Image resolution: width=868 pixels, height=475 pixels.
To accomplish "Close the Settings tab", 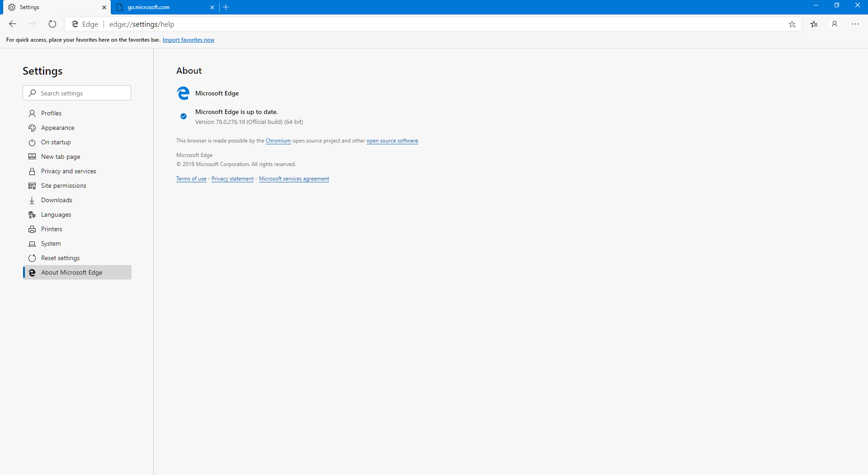I will pos(104,7).
